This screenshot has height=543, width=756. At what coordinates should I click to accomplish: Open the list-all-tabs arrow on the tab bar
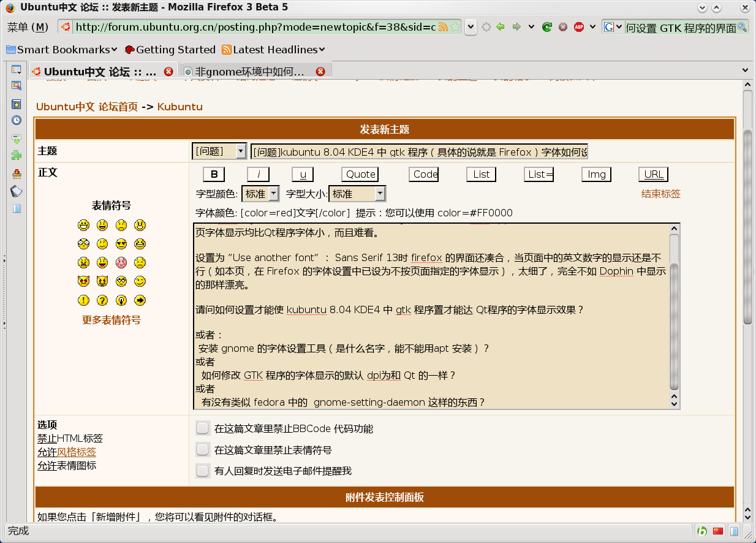coord(745,70)
